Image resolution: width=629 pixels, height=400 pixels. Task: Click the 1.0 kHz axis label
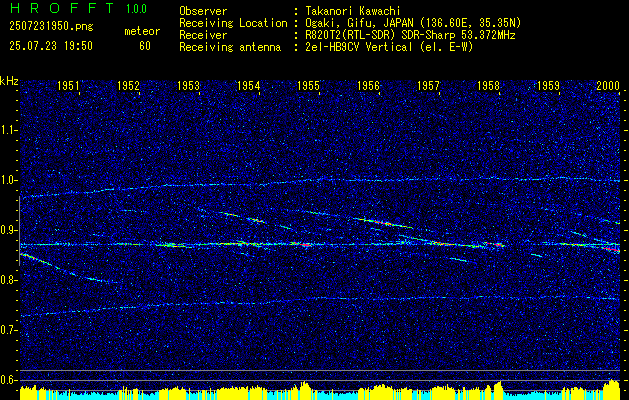pos(8,180)
